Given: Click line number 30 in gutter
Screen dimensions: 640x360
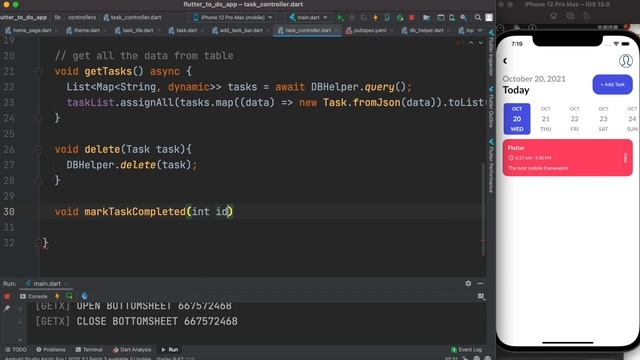Looking at the screenshot, I should pyautogui.click(x=9, y=211).
